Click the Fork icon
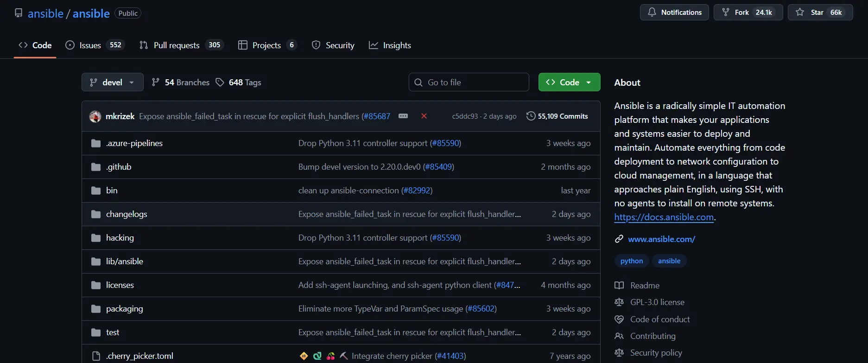 click(726, 12)
